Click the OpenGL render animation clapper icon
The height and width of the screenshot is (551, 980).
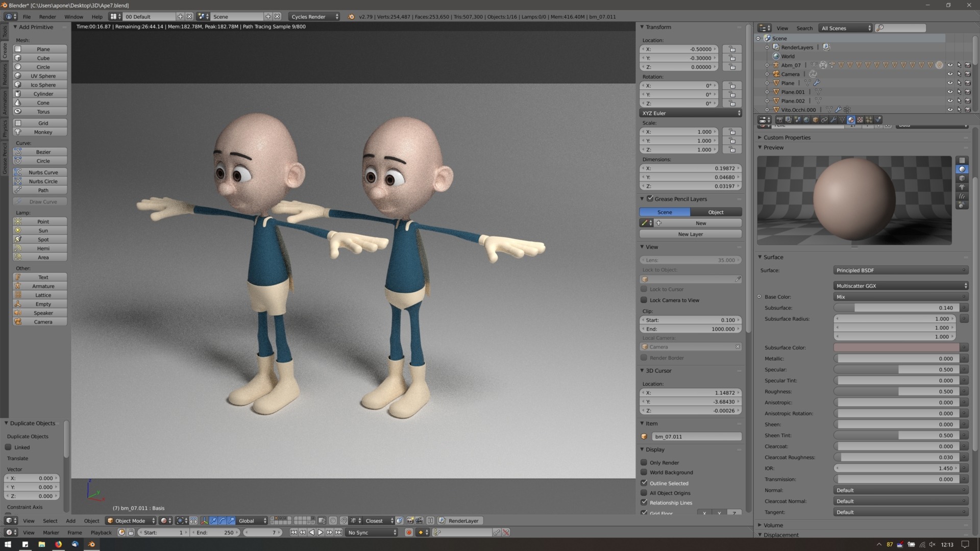419,520
